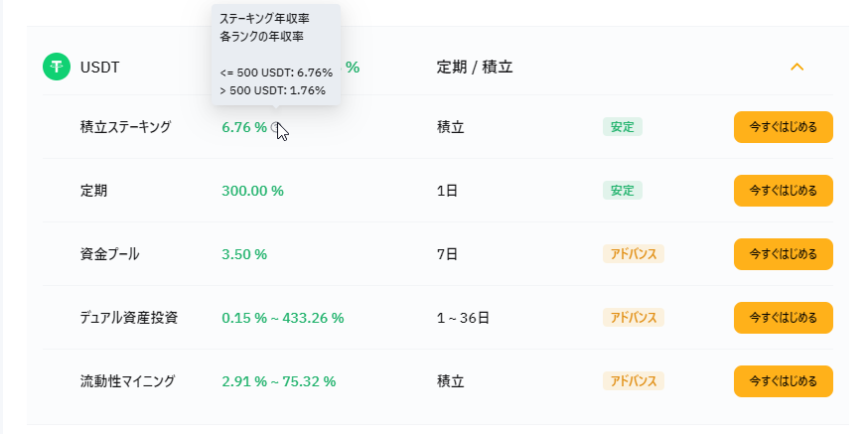Collapse the USDT section with orange chevron
The height and width of the screenshot is (434, 868).
[x=796, y=67]
